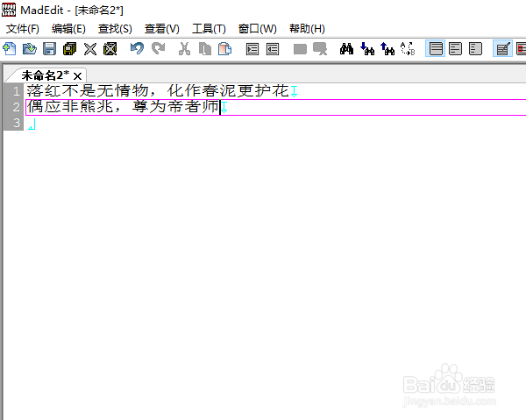Click line number 1 in the gutter
The width and height of the screenshot is (526, 420).
[16, 91]
